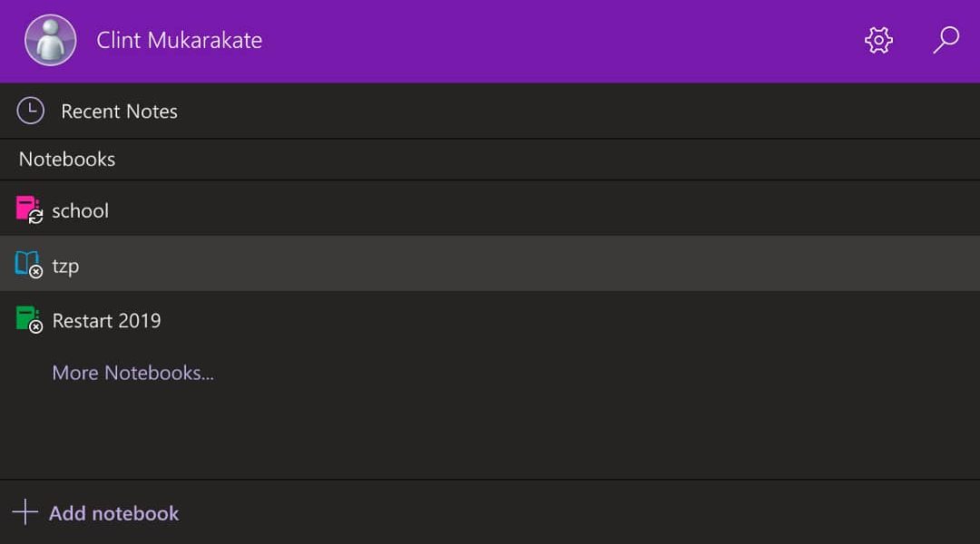Show More Notebooks link
This screenshot has height=544, width=980.
tap(132, 373)
